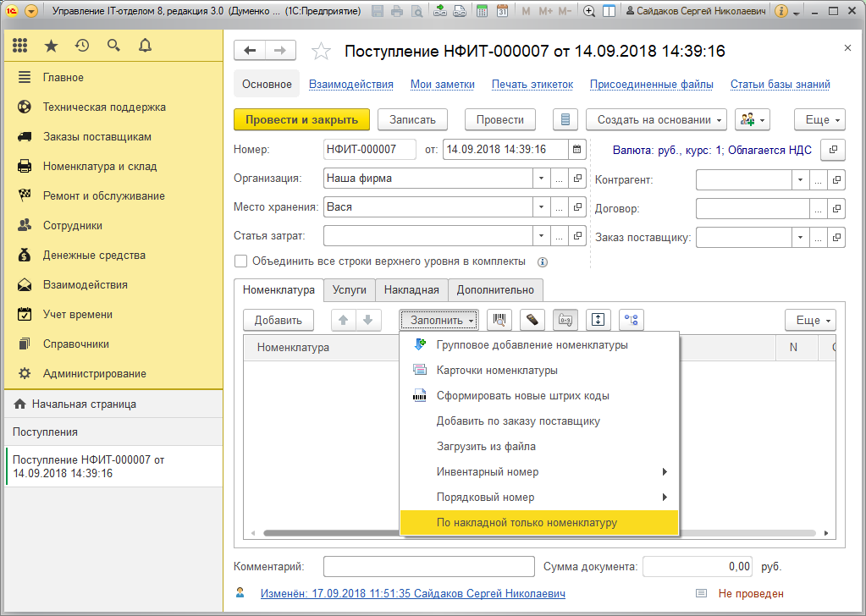Click info icon beside the combine rows checkbox
The height and width of the screenshot is (616, 866).
click(543, 262)
